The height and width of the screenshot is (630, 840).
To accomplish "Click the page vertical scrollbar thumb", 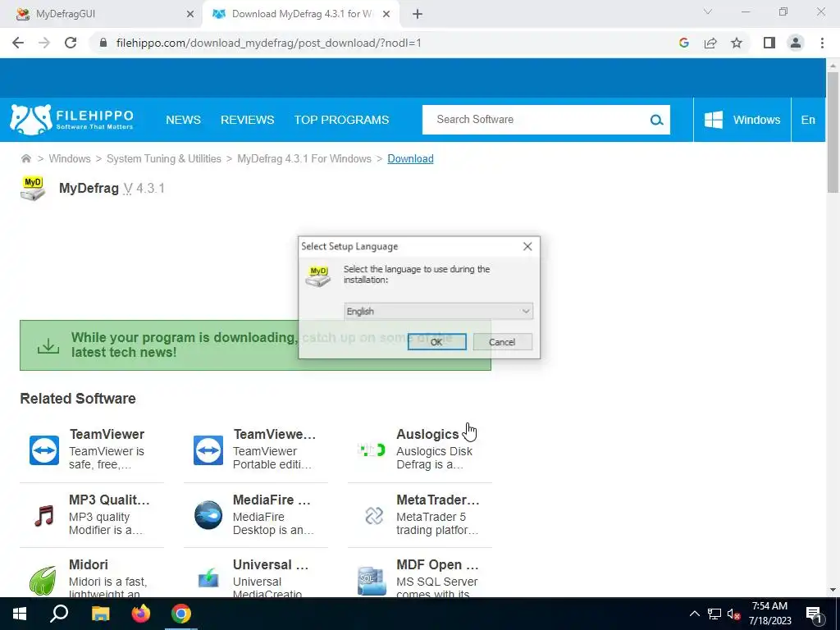I will point(833,132).
